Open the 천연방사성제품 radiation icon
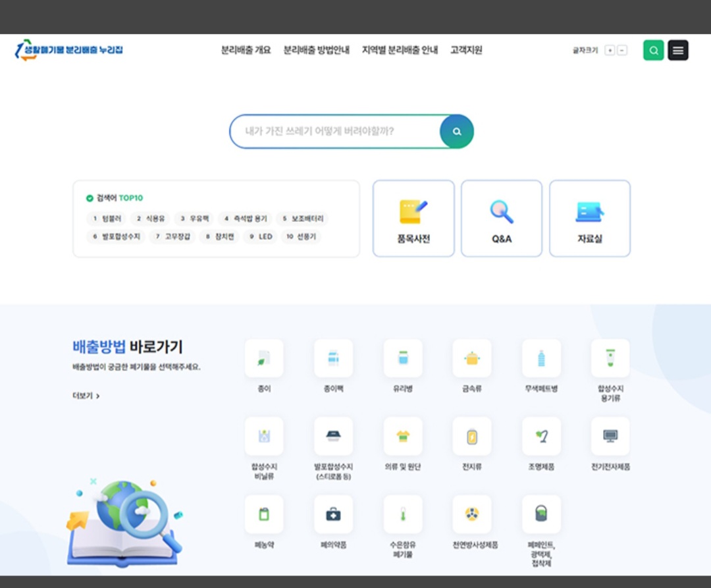Screen dimensions: 711x588 coord(472,514)
